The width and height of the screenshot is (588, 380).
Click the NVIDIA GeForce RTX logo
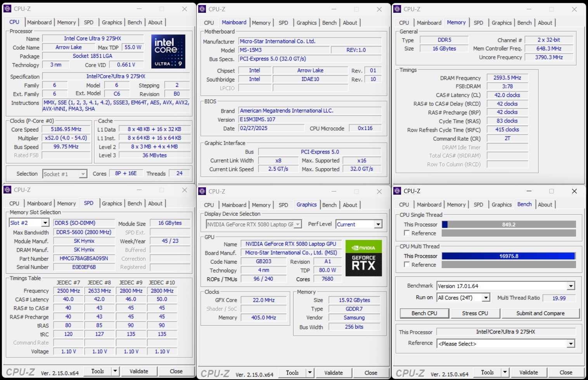363,258
